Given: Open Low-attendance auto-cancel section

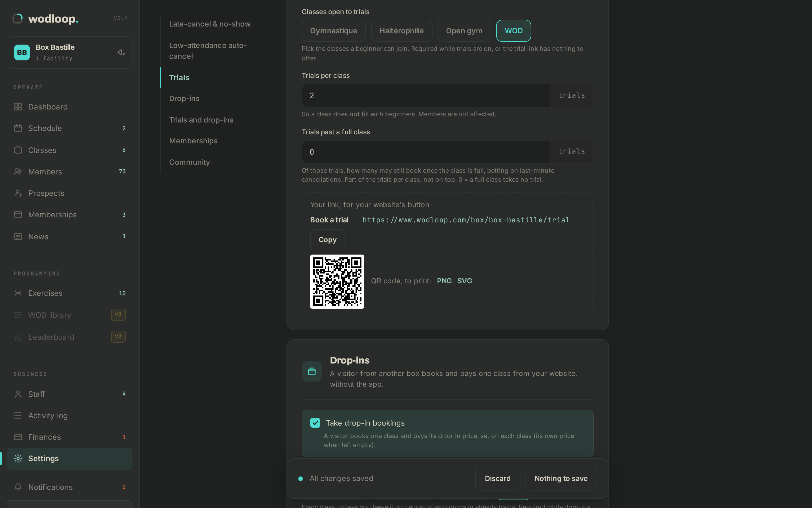Looking at the screenshot, I should point(208,51).
